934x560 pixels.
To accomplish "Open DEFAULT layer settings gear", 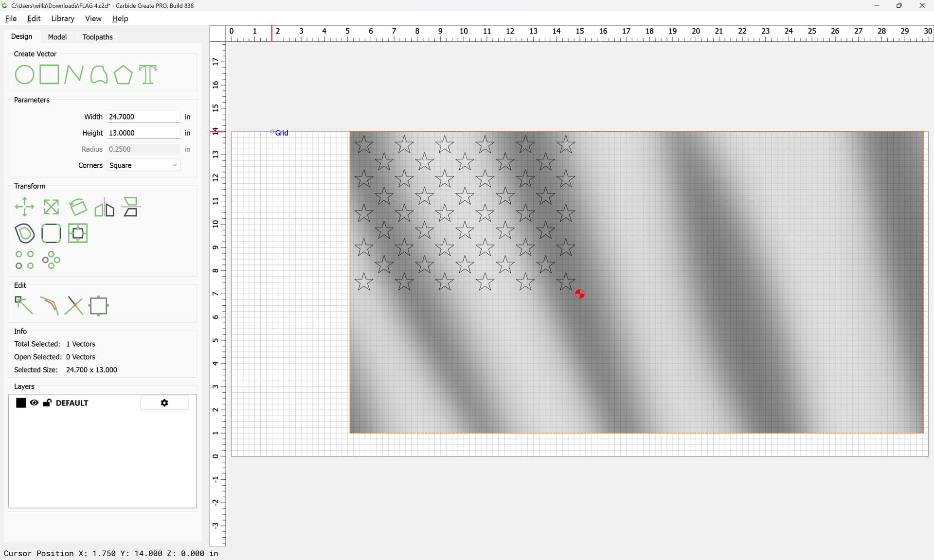I will coord(164,403).
